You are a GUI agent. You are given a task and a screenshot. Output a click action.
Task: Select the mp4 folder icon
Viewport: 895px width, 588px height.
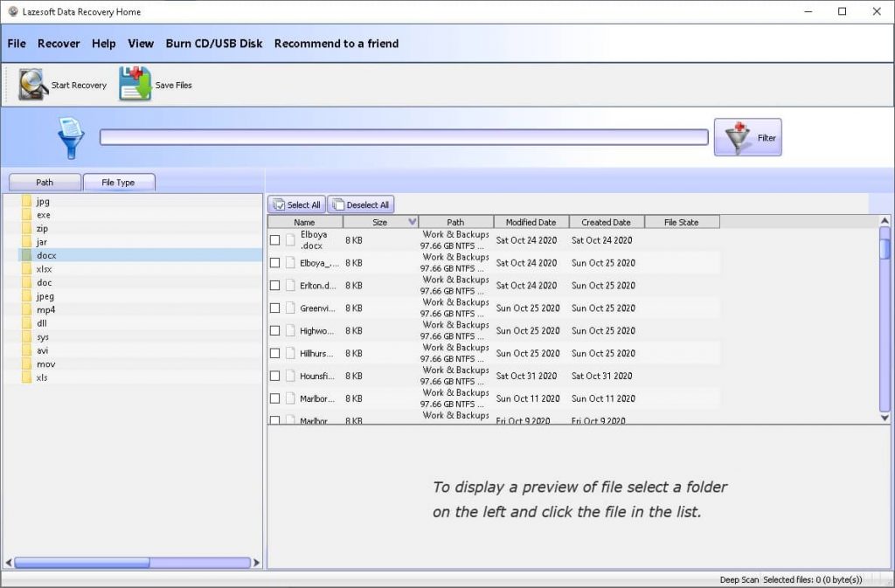point(26,309)
